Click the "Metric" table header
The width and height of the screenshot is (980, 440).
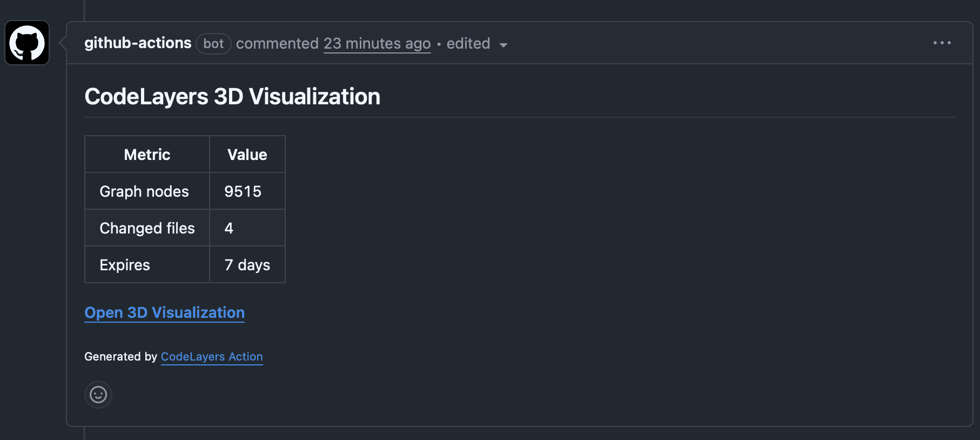coord(146,154)
